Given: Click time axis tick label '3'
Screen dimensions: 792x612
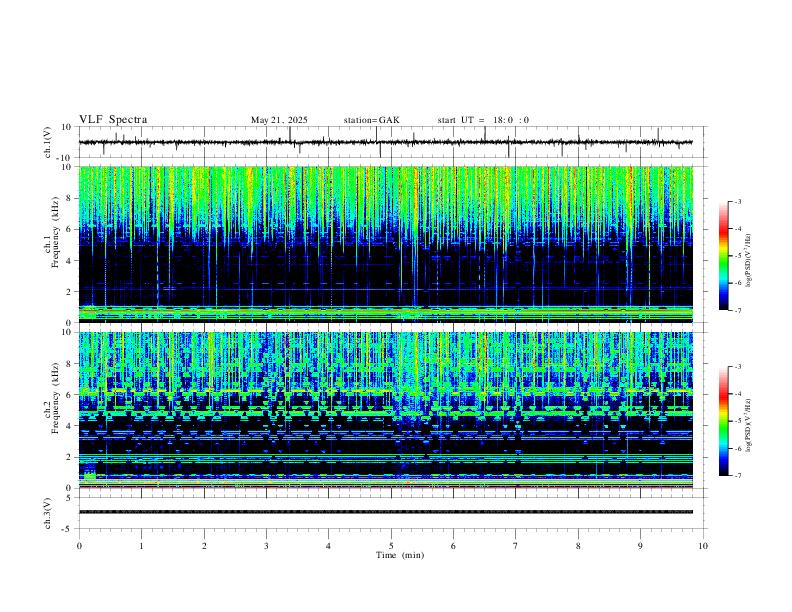Looking at the screenshot, I should coord(266,546).
